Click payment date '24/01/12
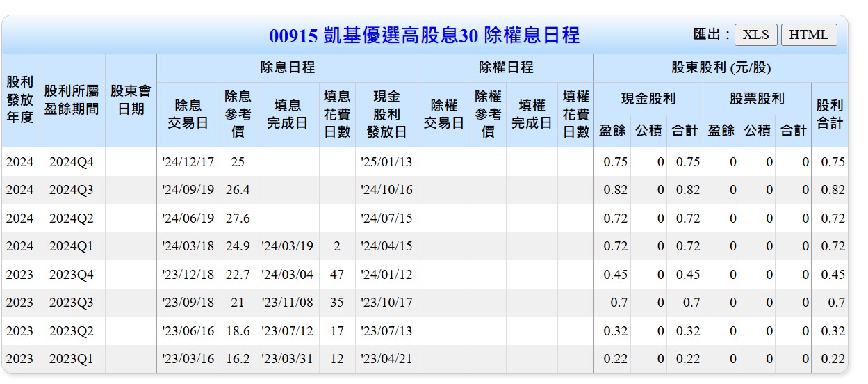 (x=386, y=275)
